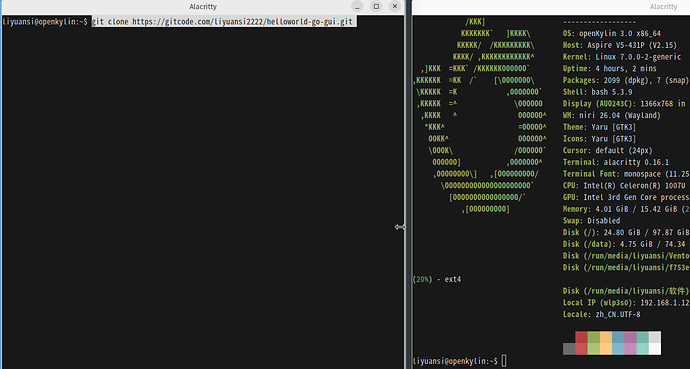Click the Terminal: alacritty 0.16.1 line
The width and height of the screenshot is (690, 369).
616,162
